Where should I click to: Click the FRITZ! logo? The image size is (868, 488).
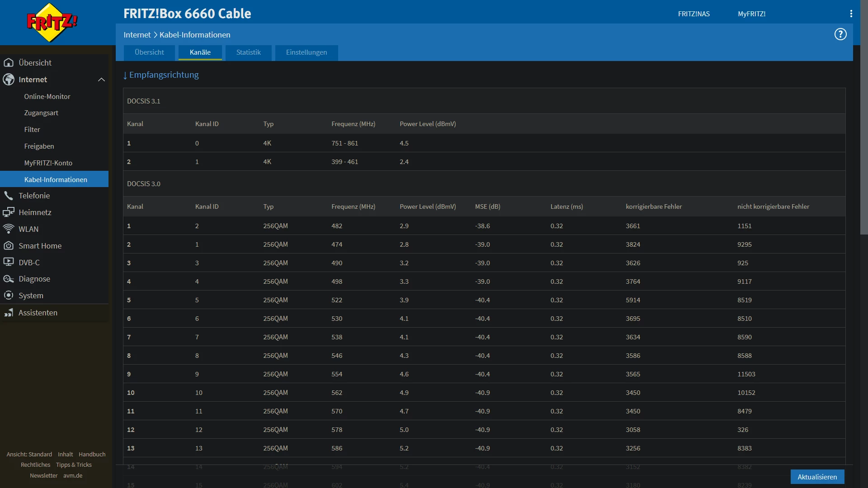(52, 22)
